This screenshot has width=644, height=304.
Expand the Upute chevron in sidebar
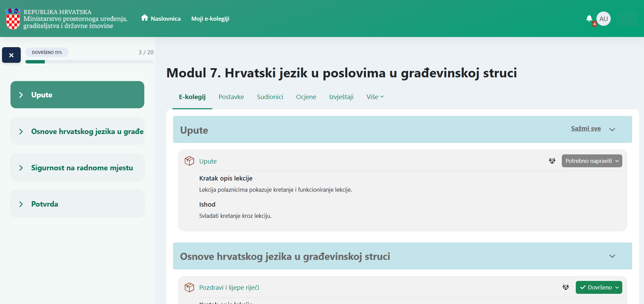pos(21,95)
